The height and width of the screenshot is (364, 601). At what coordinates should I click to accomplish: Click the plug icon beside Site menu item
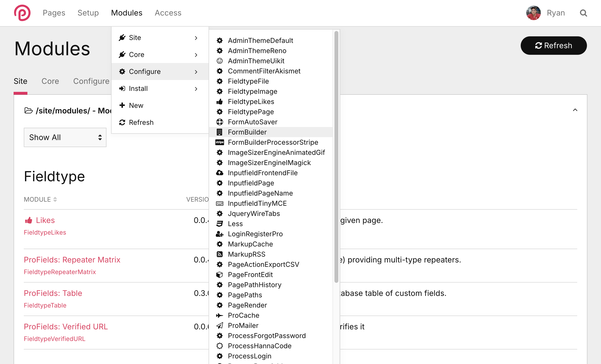122,38
